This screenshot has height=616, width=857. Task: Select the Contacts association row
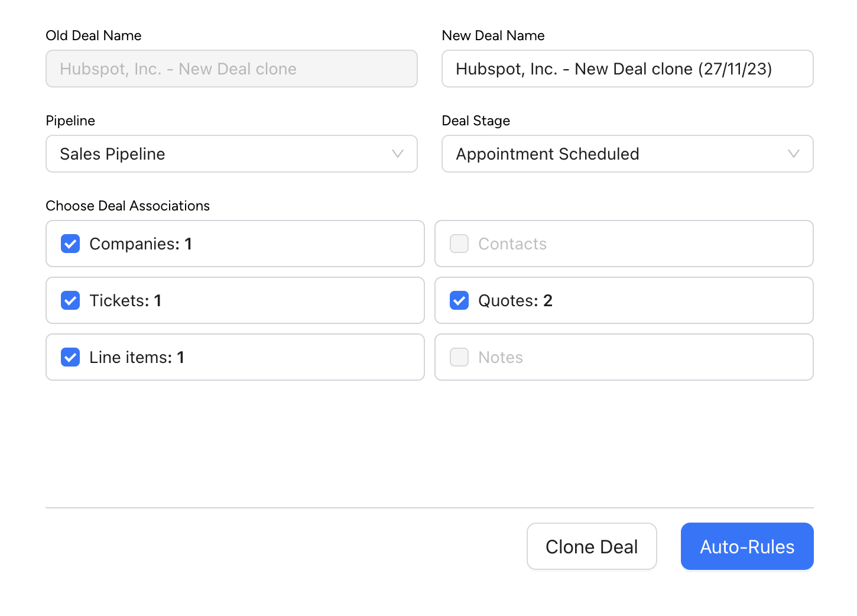click(650, 244)
